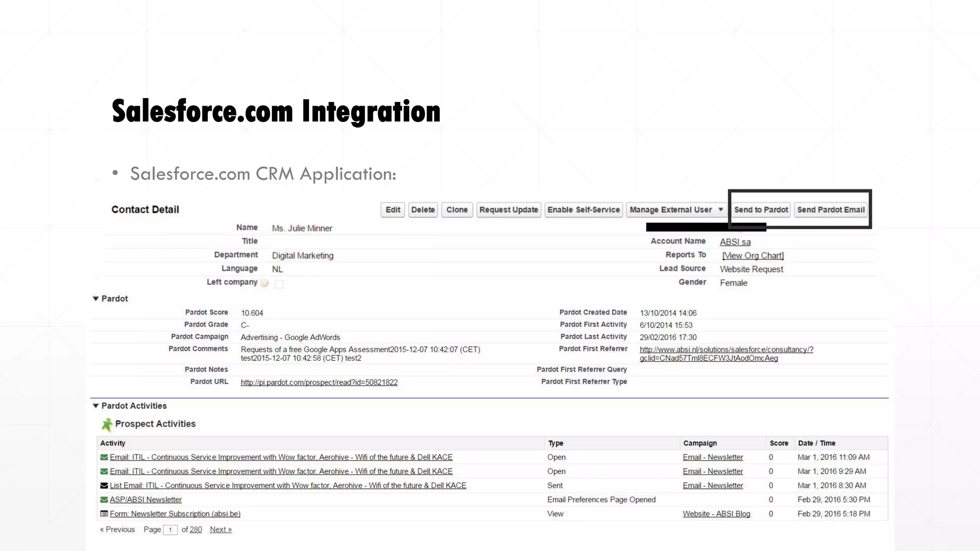Open the ASP/ABSI Newsletter link
The width and height of the screenshot is (980, 551).
[145, 499]
